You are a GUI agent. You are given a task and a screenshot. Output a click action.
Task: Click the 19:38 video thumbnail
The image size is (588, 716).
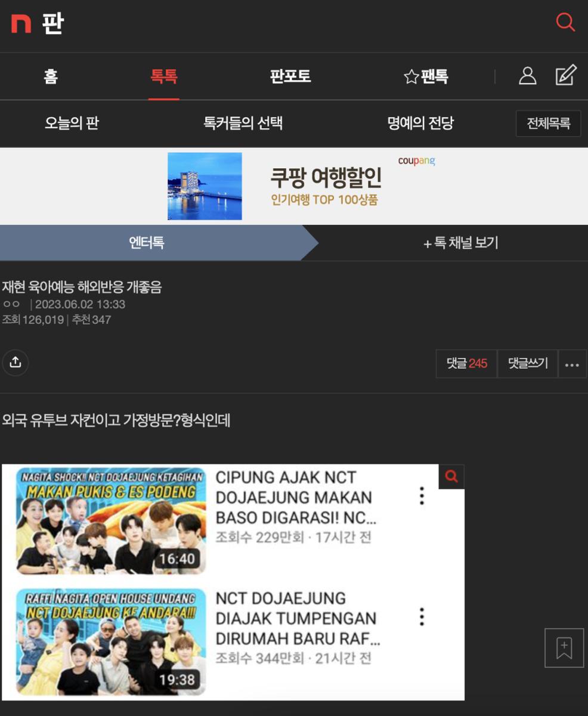point(111,642)
